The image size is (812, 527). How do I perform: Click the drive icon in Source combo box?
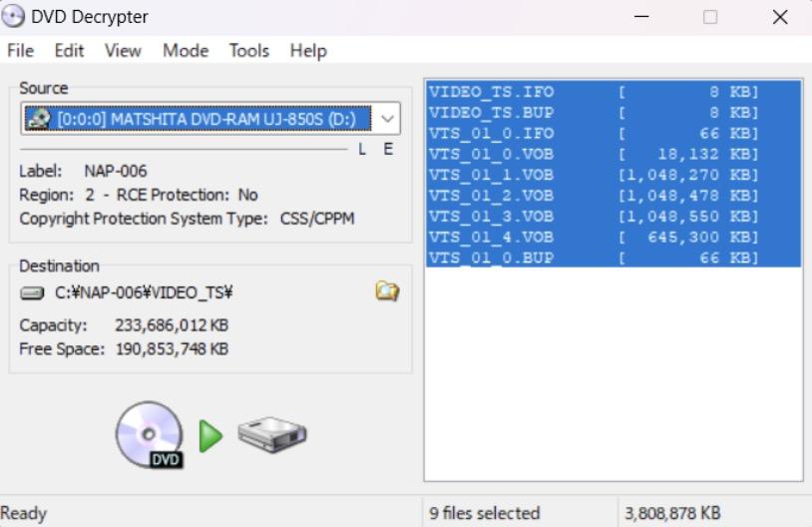[38, 119]
